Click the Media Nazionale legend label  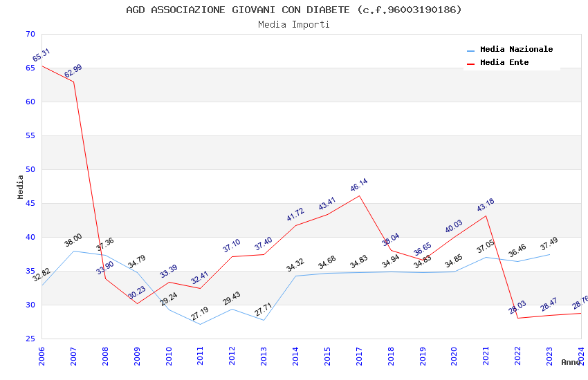pyautogui.click(x=516, y=49)
